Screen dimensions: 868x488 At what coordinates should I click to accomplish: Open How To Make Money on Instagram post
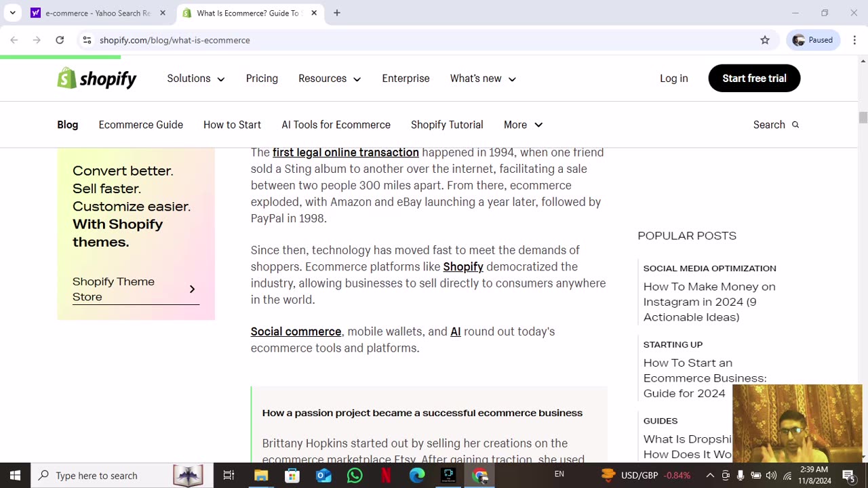click(x=709, y=302)
